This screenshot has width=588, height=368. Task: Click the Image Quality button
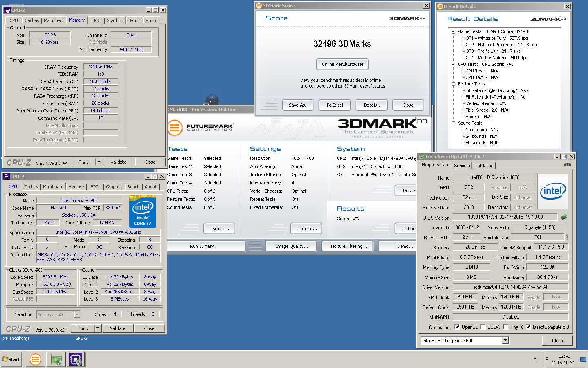(292, 246)
